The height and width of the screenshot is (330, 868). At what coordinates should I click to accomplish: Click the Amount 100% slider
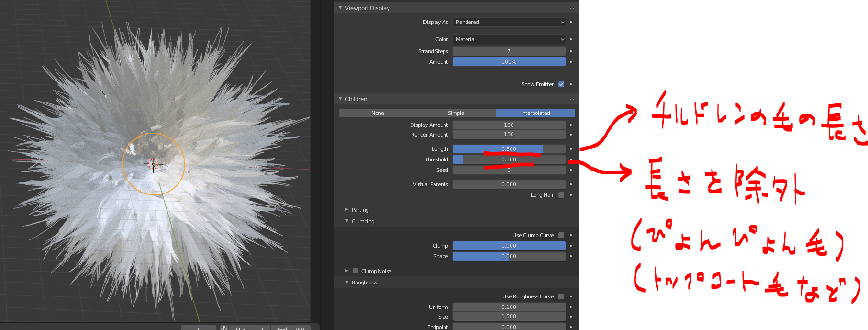(509, 62)
